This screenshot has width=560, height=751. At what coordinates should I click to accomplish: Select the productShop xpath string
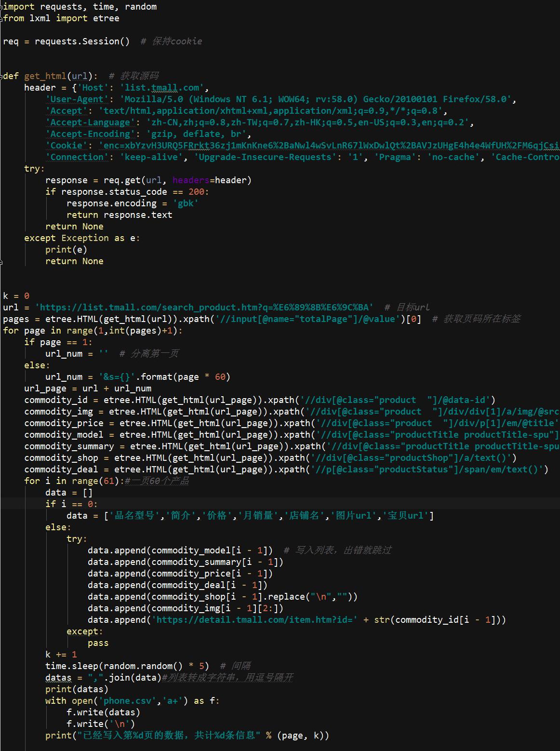click(x=411, y=458)
